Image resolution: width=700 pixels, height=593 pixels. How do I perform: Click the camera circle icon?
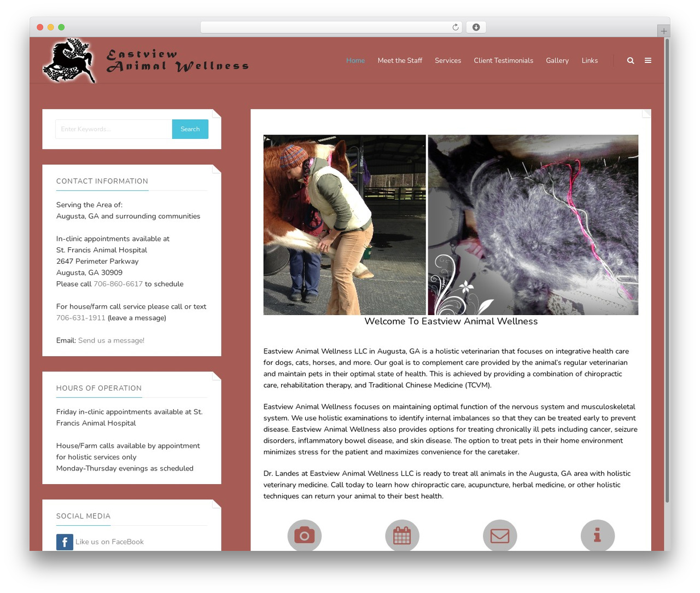point(305,535)
